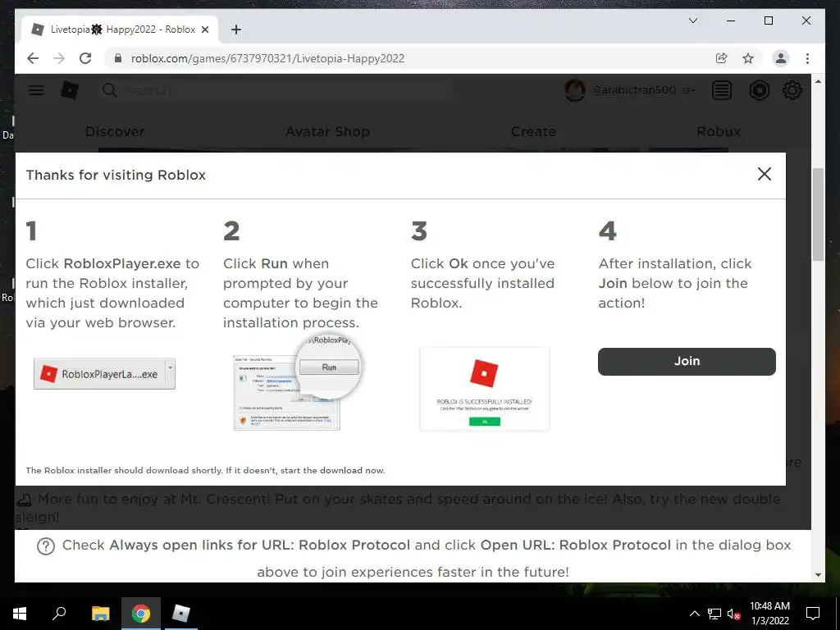Open a new tab with the plus button
The height and width of the screenshot is (630, 840).
coord(235,30)
